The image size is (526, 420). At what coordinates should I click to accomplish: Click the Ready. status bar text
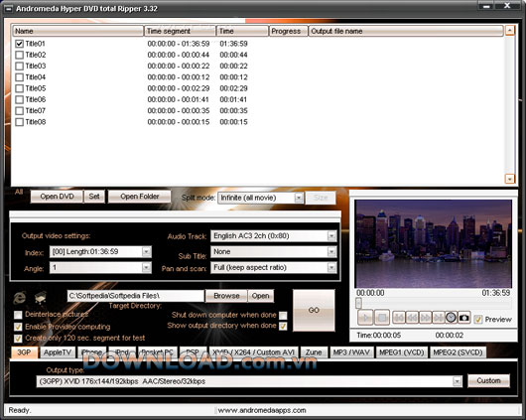point(20,410)
